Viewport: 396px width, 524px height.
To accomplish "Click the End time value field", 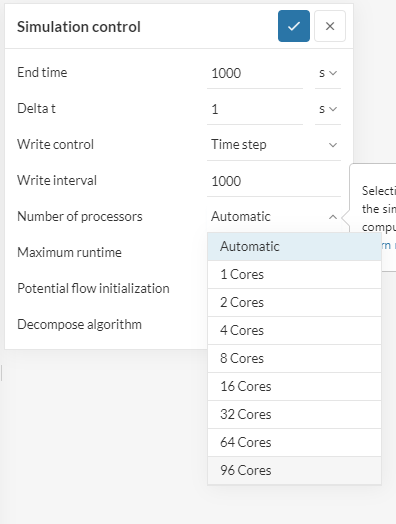I will (255, 73).
